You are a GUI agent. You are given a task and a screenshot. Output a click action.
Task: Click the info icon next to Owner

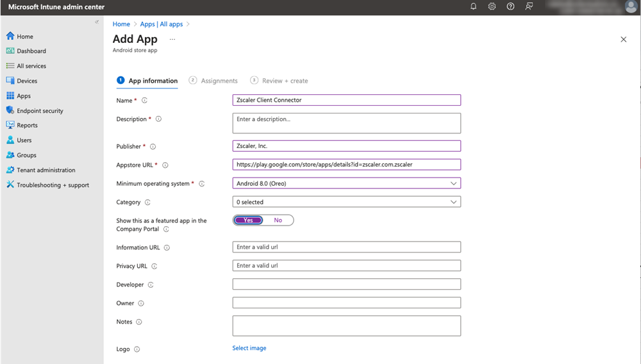141,303
